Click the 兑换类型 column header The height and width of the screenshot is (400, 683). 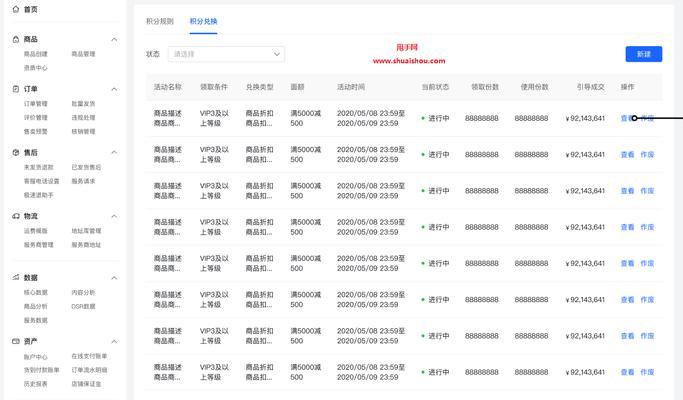pos(260,87)
